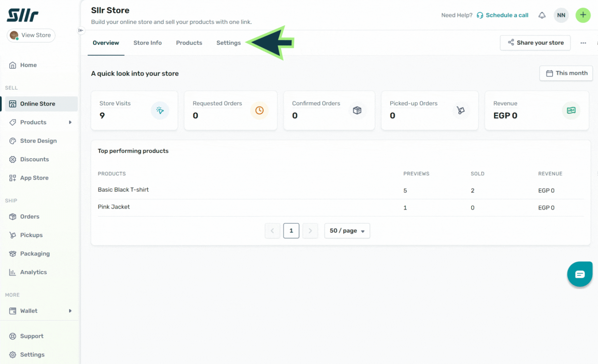
Task: Click the REVENUE column header
Action: coord(550,174)
